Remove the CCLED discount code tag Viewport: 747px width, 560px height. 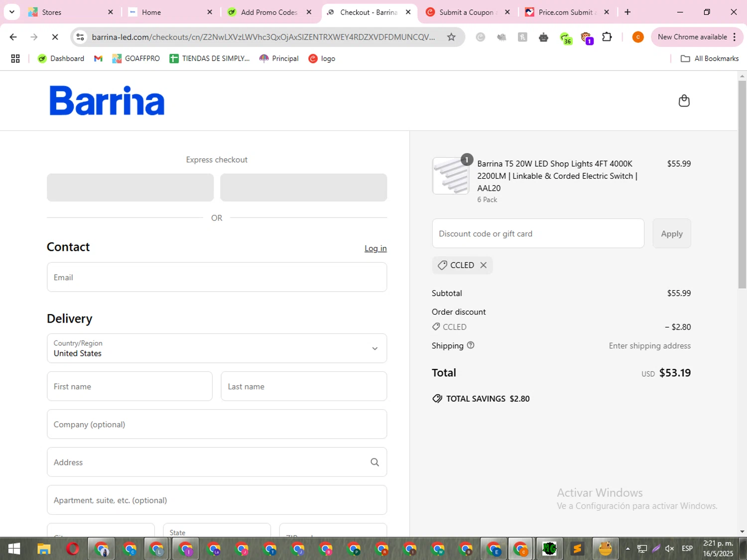[x=483, y=265]
